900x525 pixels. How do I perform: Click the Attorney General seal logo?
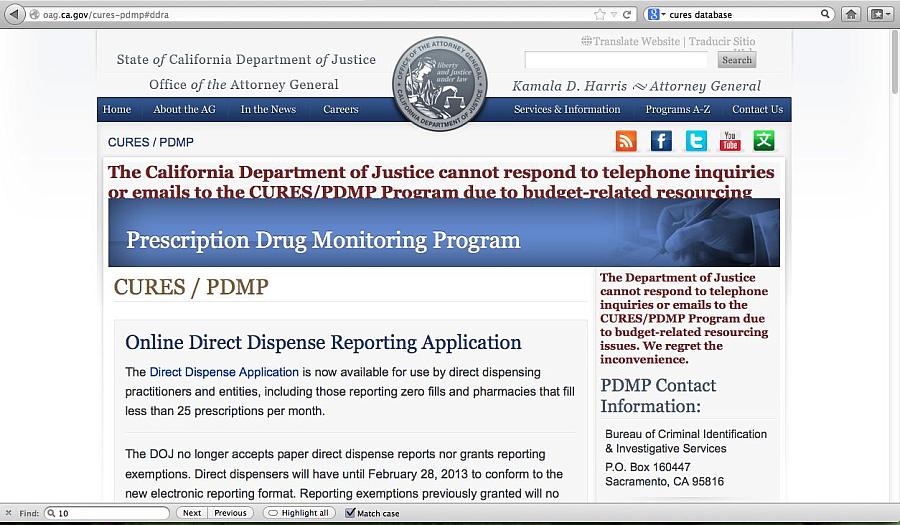click(x=440, y=84)
